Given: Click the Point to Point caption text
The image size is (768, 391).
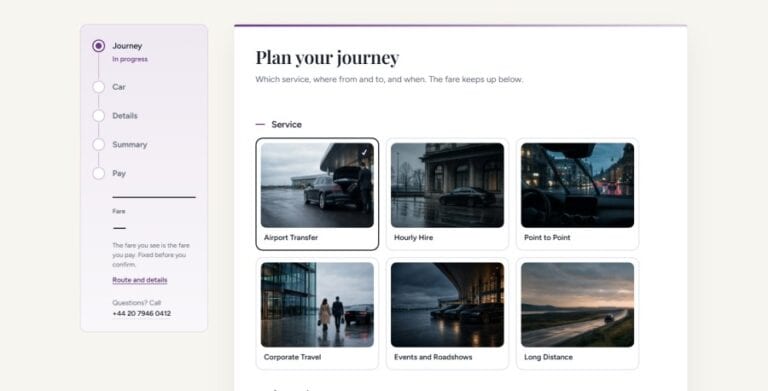Looking at the screenshot, I should tap(547, 238).
